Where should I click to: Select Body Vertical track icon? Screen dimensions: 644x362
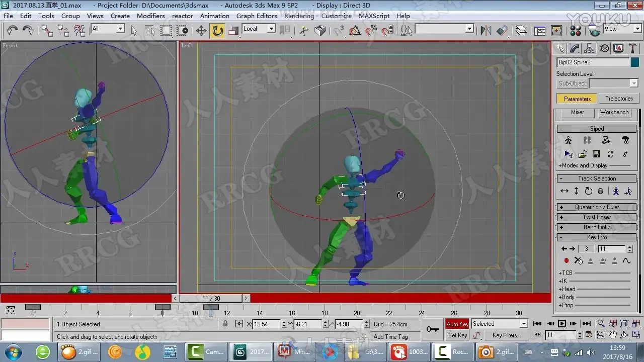pyautogui.click(x=577, y=191)
